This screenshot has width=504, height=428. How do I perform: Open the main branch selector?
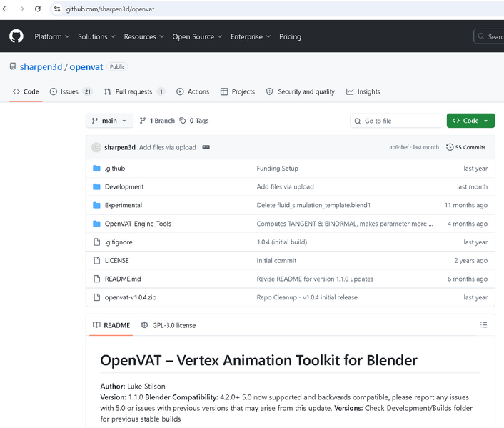(109, 121)
